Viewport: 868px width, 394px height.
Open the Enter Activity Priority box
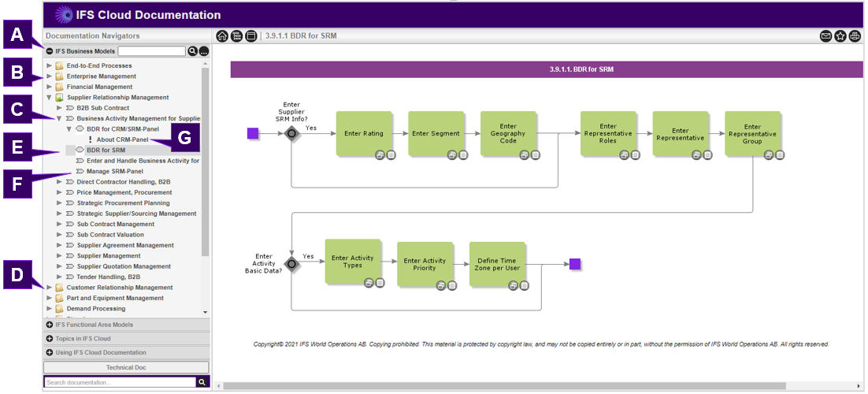coord(425,264)
